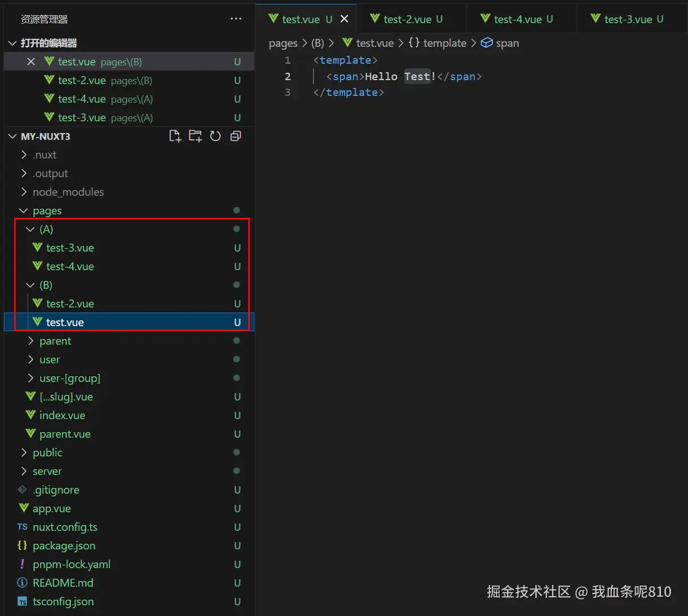Place cursor on the word Test in line 2
The image size is (688, 616).
point(417,76)
